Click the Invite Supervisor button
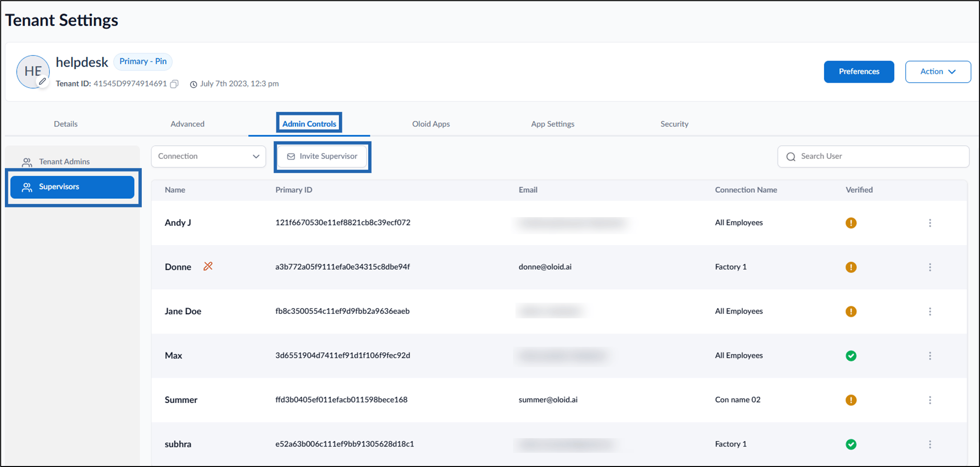The width and height of the screenshot is (980, 467). (322, 156)
